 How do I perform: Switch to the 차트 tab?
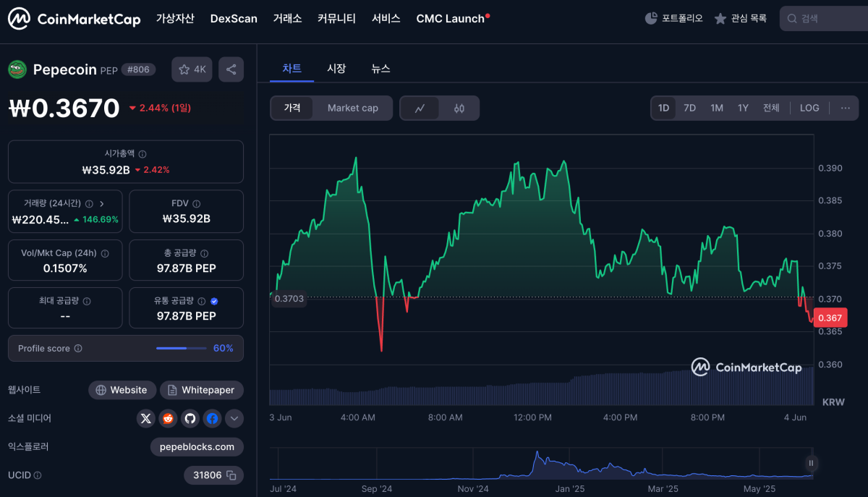(292, 69)
